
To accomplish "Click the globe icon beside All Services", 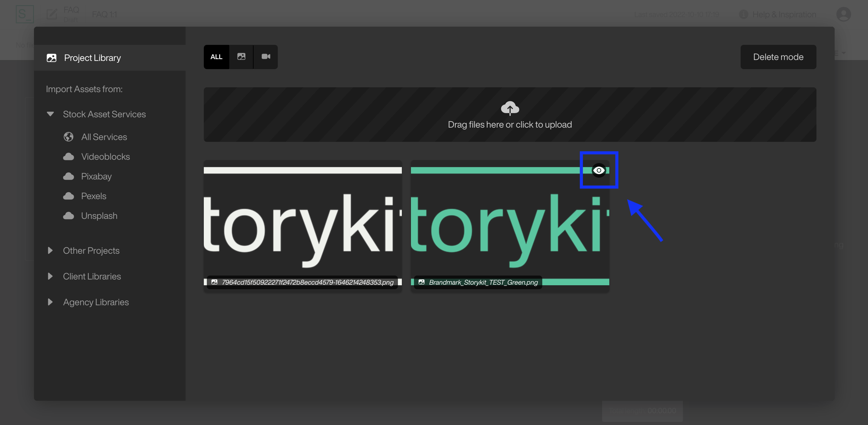I will tap(69, 137).
